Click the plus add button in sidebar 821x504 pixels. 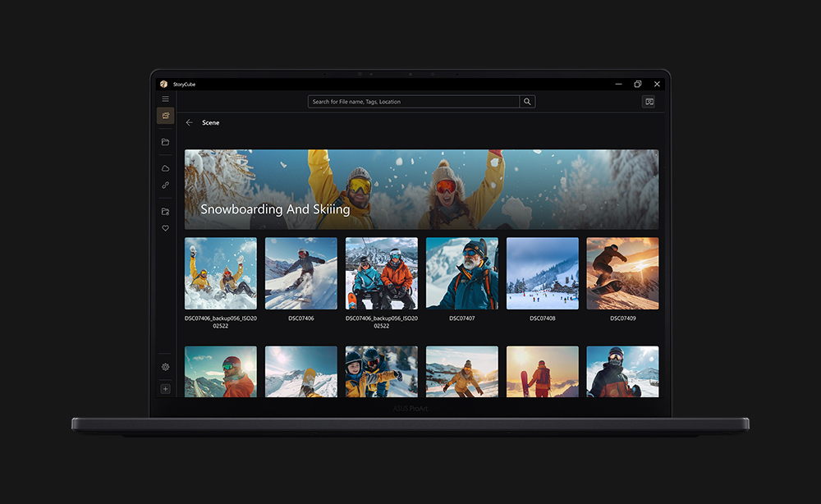[165, 388]
